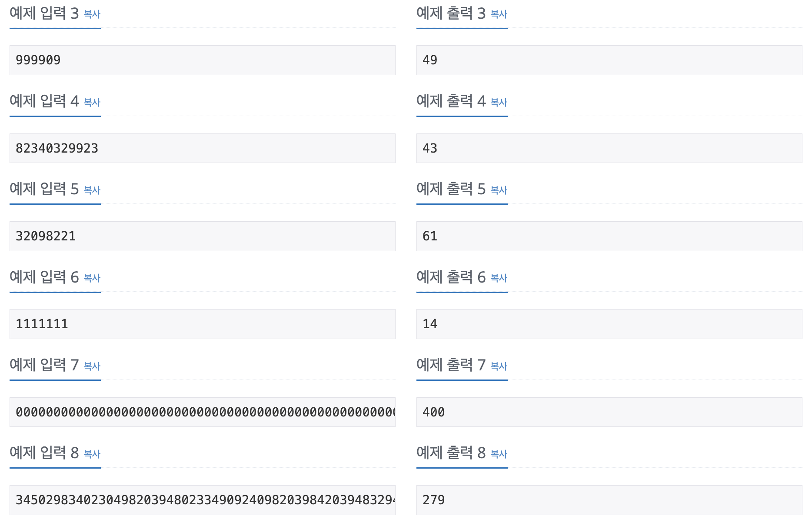Copy sample input 6 via 복사 link

tap(93, 279)
